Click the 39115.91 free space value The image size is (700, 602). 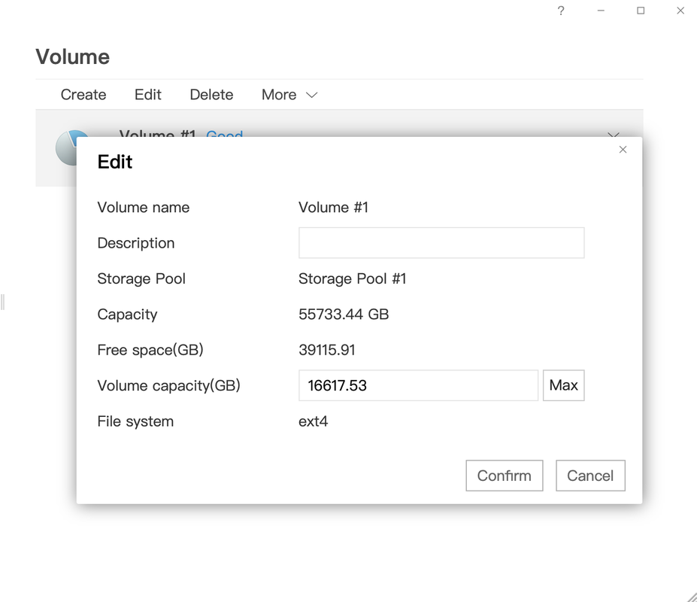327,350
